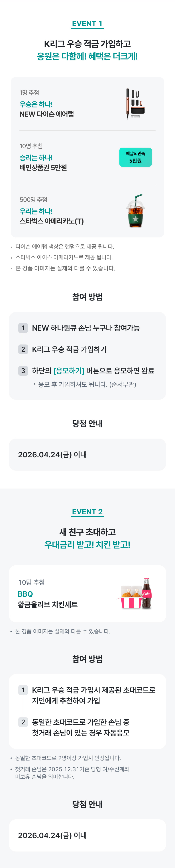Click the 우대금리 받고! 치킨 받고! headline
Viewport: 175px width, 868px height.
click(x=87, y=544)
